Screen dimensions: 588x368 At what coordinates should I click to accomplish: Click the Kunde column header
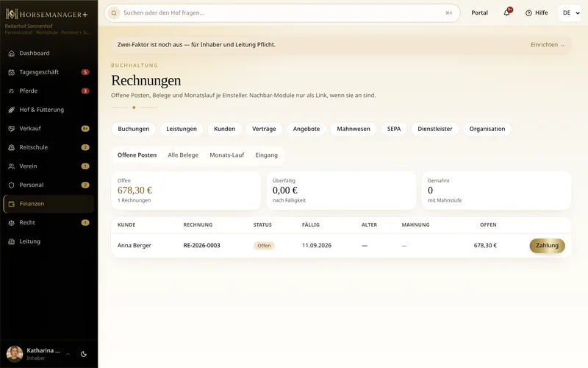coord(126,225)
